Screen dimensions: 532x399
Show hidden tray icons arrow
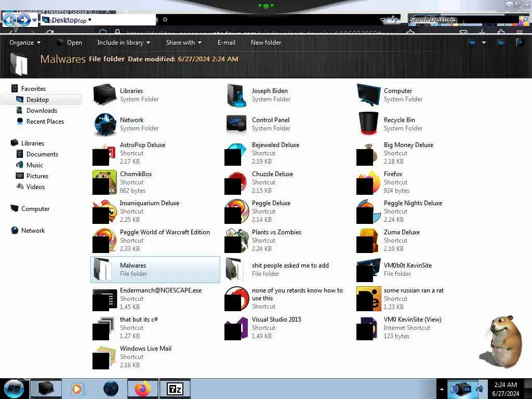[x=442, y=389]
